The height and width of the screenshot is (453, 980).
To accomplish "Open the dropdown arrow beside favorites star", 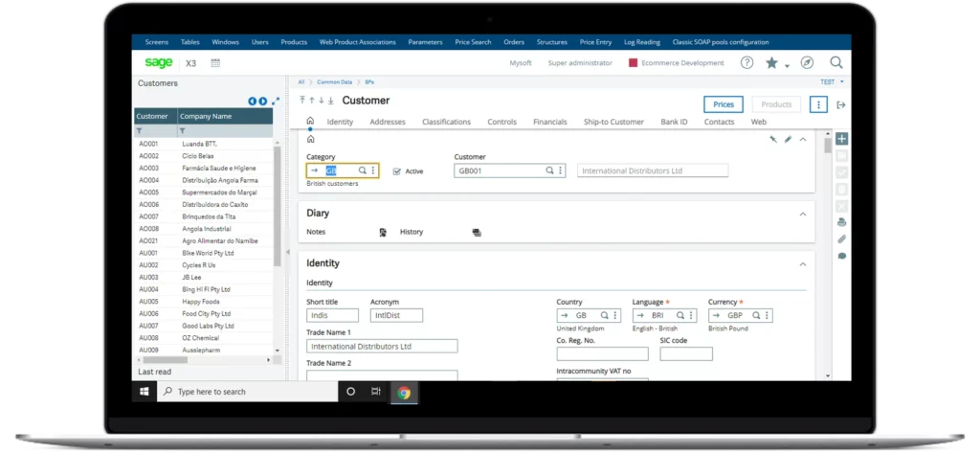I will point(787,65).
